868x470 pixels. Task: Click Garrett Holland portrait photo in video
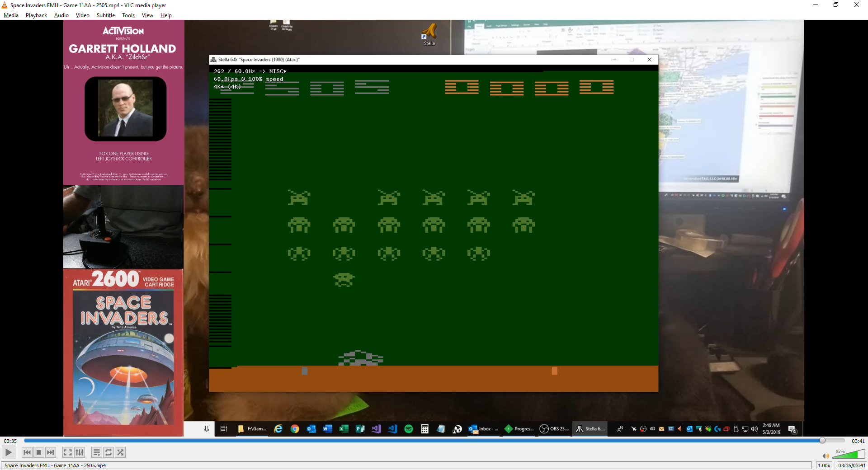coord(125,108)
